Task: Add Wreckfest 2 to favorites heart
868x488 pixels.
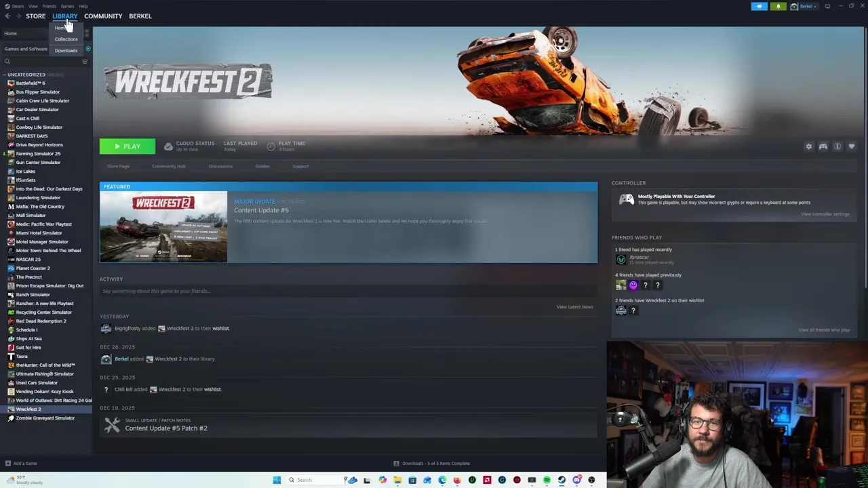Action: pos(852,146)
